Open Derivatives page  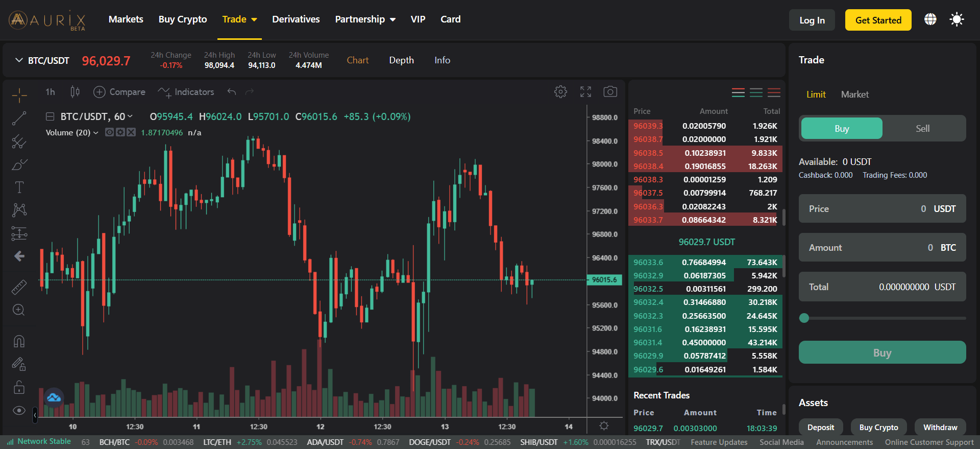tap(296, 19)
